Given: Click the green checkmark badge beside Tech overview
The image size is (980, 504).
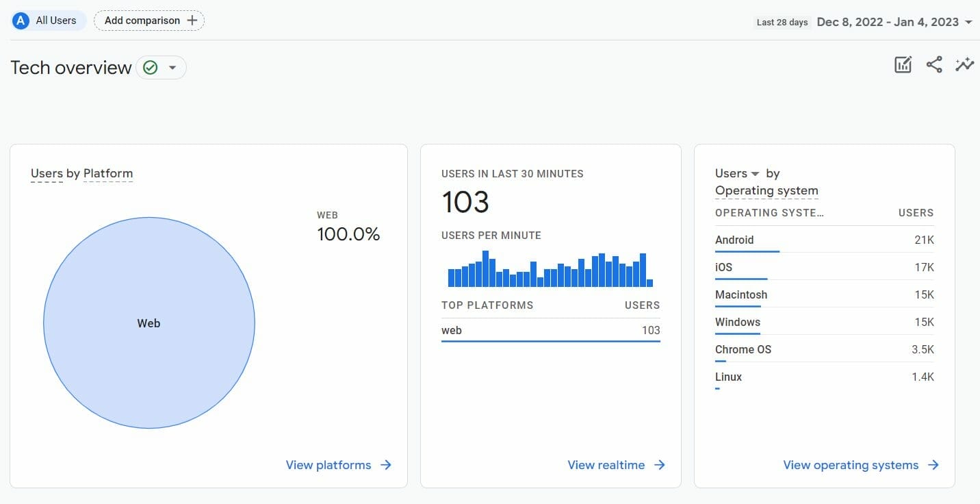Looking at the screenshot, I should pyautogui.click(x=150, y=67).
